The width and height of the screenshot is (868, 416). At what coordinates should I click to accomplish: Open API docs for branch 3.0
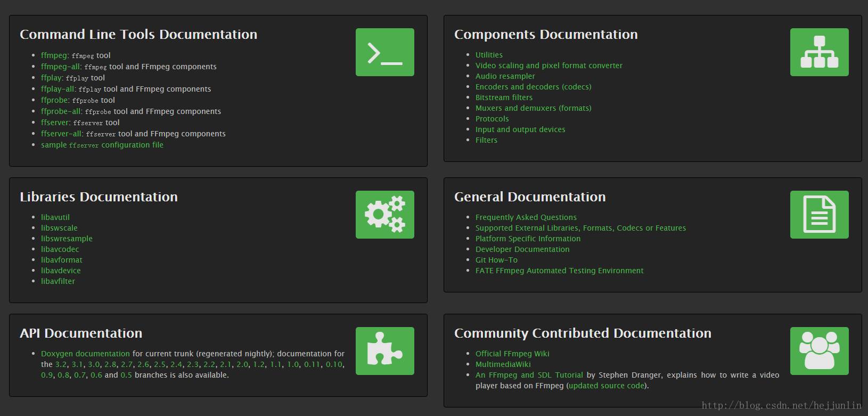pyautogui.click(x=94, y=364)
